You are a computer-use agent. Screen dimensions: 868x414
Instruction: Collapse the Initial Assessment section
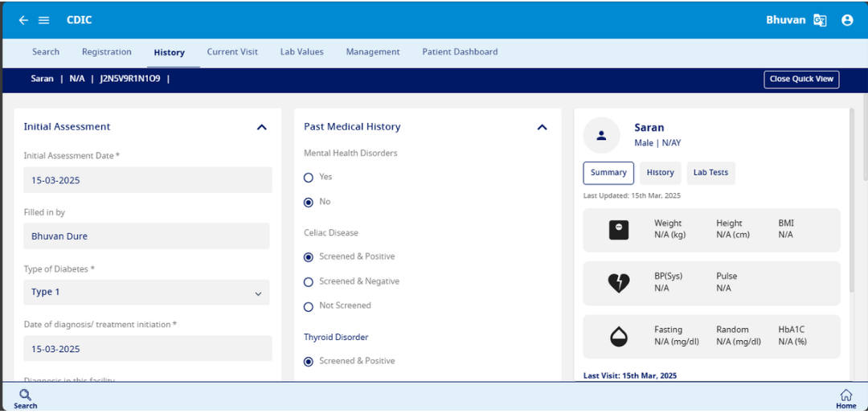tap(261, 127)
